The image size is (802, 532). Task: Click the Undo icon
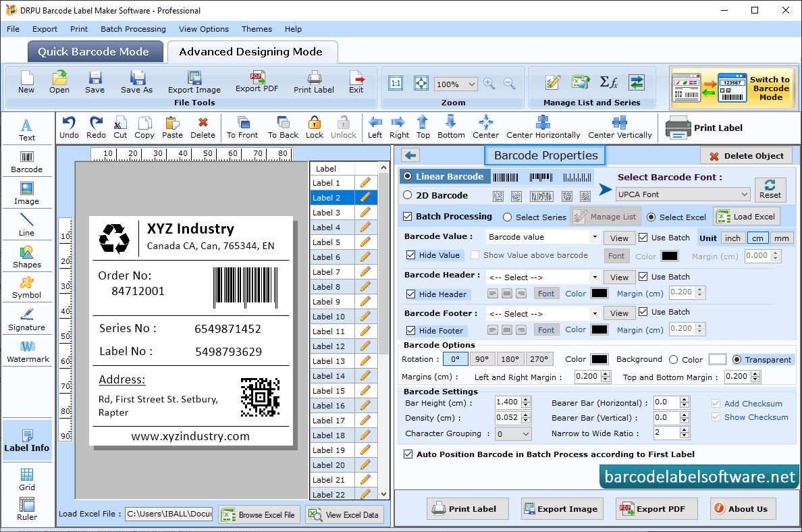[69, 128]
